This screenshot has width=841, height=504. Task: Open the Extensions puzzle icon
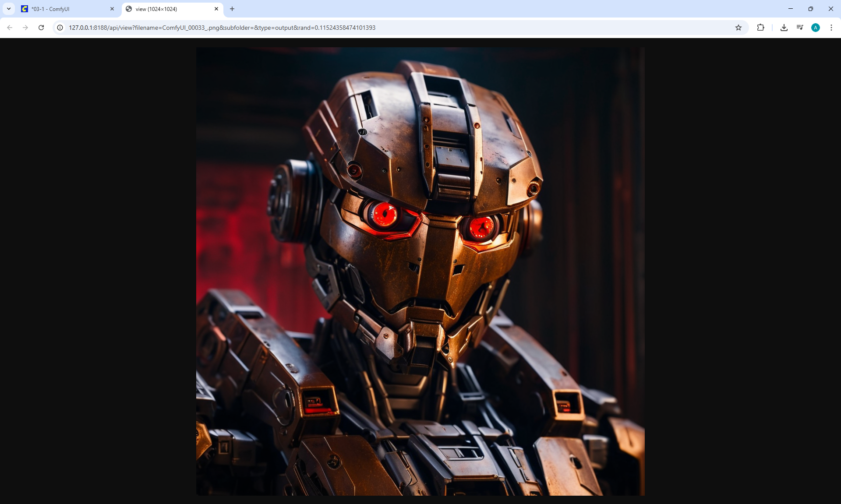coord(760,28)
